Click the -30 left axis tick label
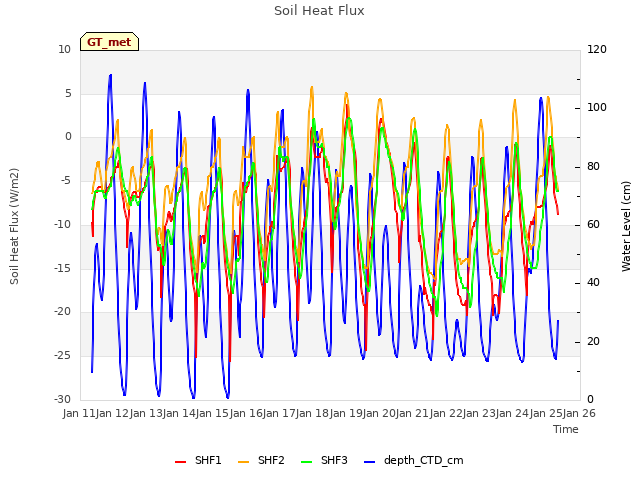This screenshot has height=480, width=640. 62,399
